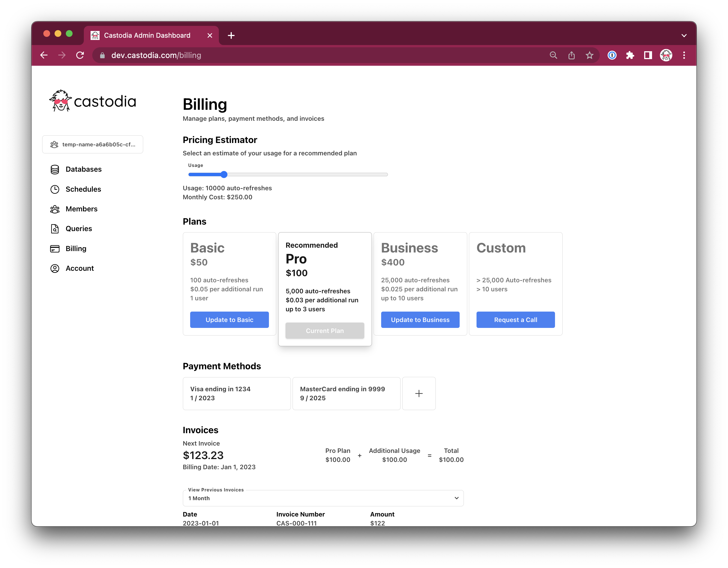This screenshot has width=728, height=568.
Task: Add a payment method with plus icon
Action: (419, 393)
